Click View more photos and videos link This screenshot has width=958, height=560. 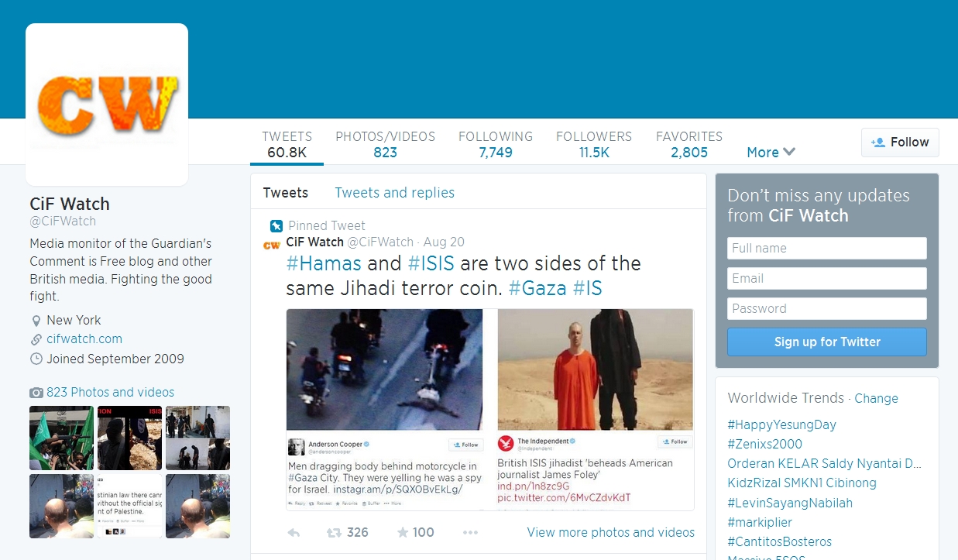[x=610, y=533]
